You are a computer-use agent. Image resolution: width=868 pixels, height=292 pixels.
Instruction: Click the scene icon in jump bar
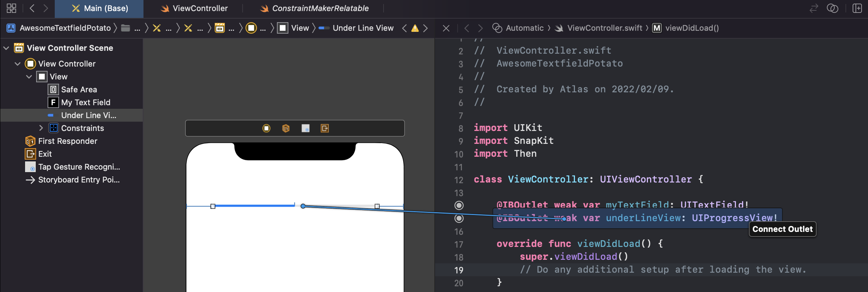pos(220,28)
